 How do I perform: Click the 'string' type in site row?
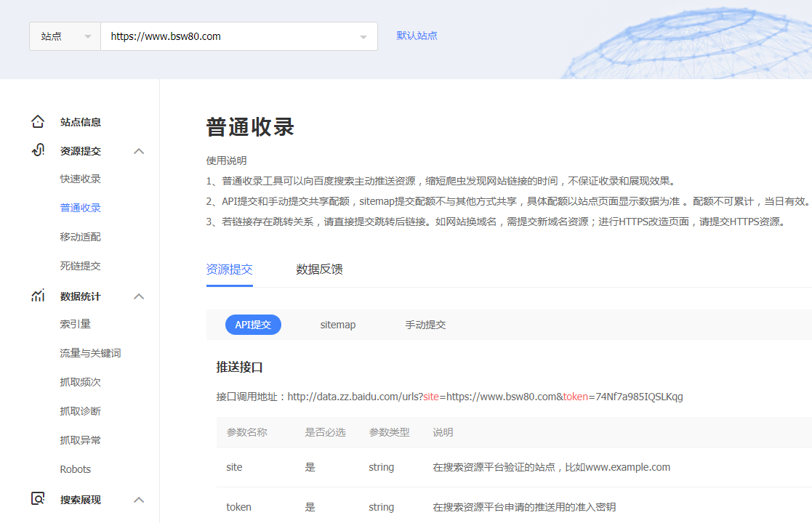381,467
